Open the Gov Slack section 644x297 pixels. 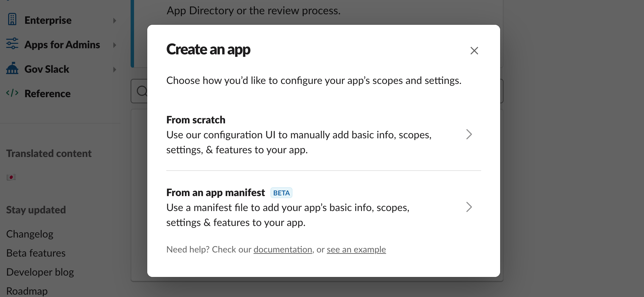pos(47,69)
